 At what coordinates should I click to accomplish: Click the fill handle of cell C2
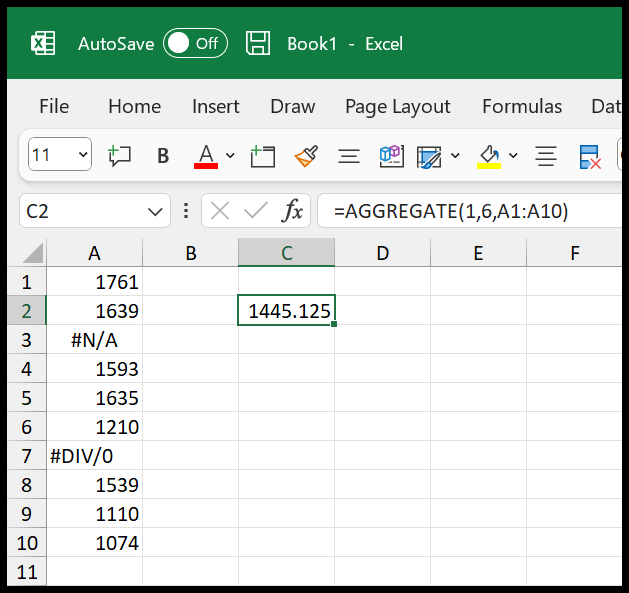(x=334, y=324)
